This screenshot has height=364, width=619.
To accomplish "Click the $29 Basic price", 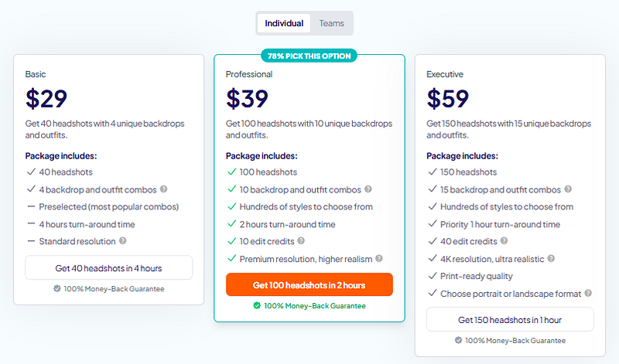I will click(x=46, y=98).
